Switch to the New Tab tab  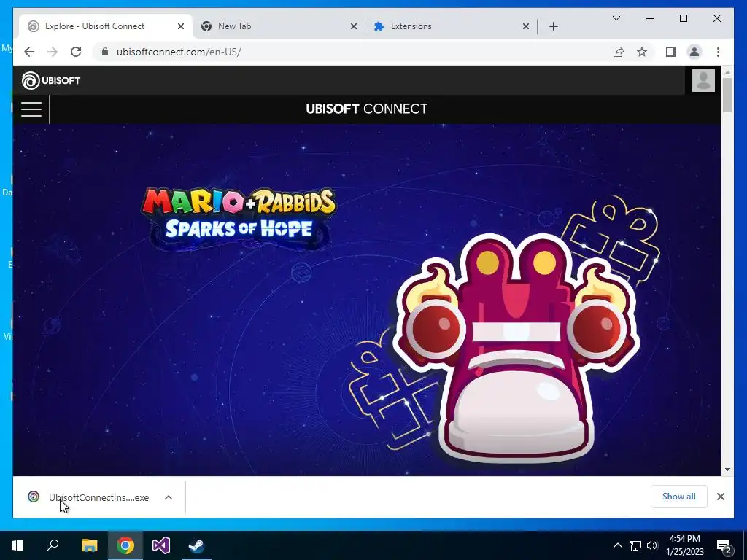coord(279,26)
